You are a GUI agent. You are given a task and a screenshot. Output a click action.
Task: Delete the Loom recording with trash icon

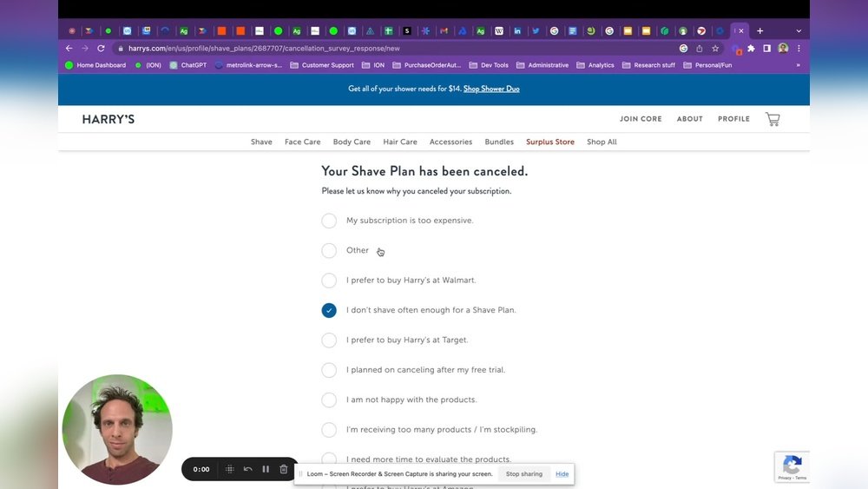284,469
